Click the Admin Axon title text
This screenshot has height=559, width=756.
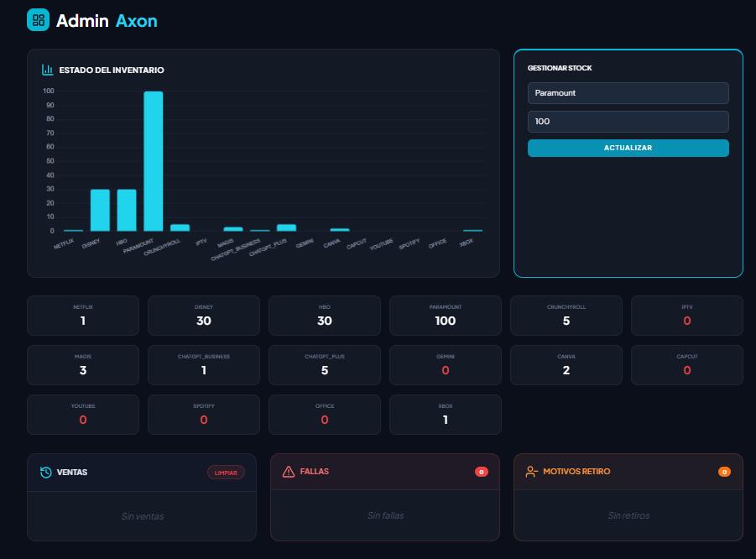point(107,21)
